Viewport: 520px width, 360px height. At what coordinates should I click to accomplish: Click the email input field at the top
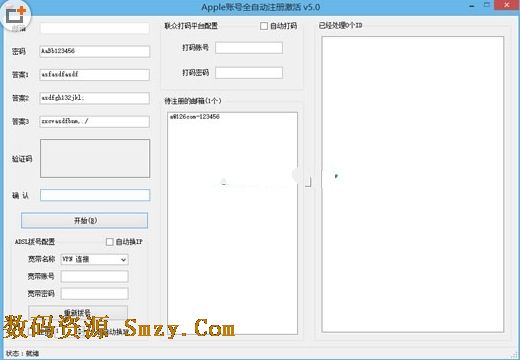[x=95, y=28]
